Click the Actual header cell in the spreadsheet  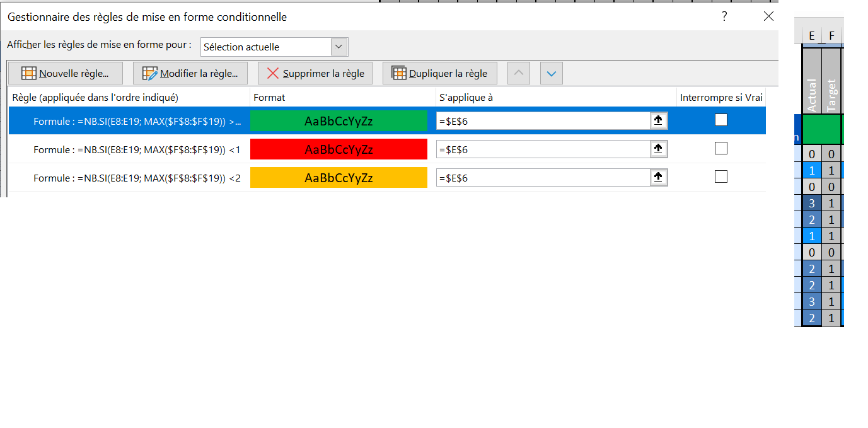pos(812,81)
